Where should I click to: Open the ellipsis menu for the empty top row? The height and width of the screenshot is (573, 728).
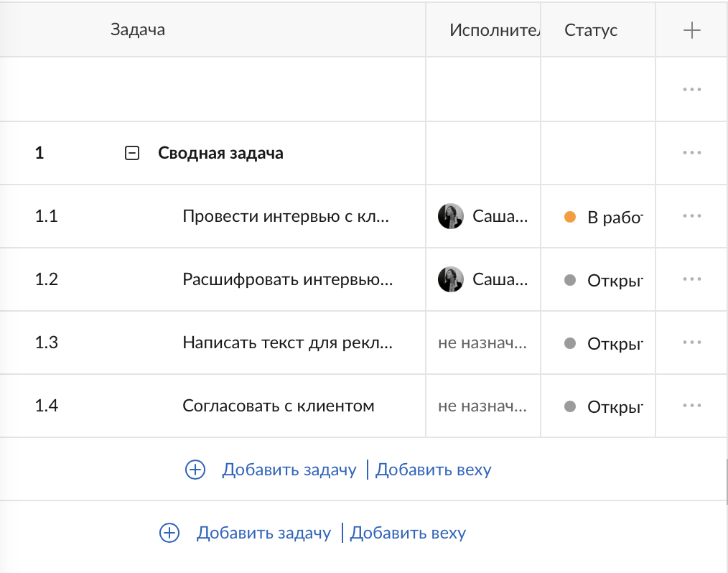[691, 89]
